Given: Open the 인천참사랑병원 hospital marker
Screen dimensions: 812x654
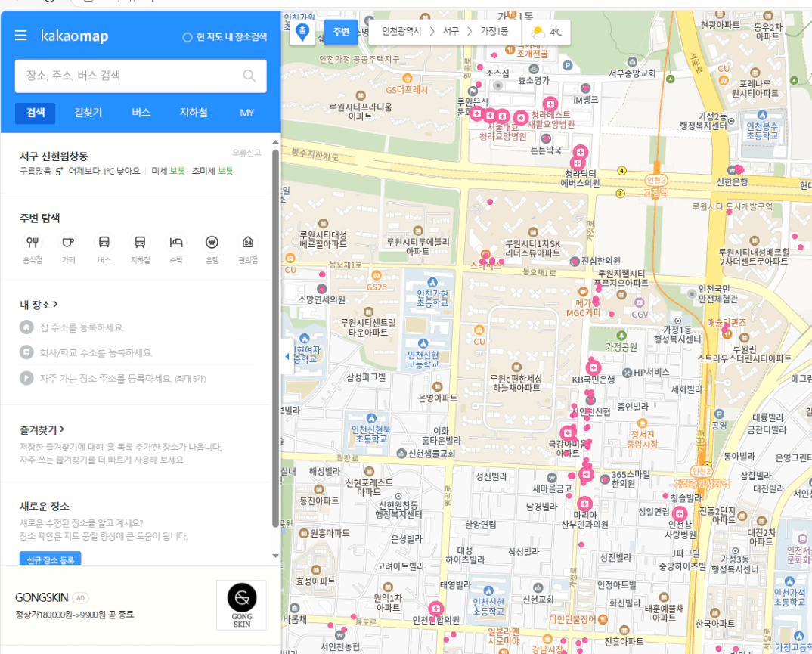Looking at the screenshot, I should point(680,513).
